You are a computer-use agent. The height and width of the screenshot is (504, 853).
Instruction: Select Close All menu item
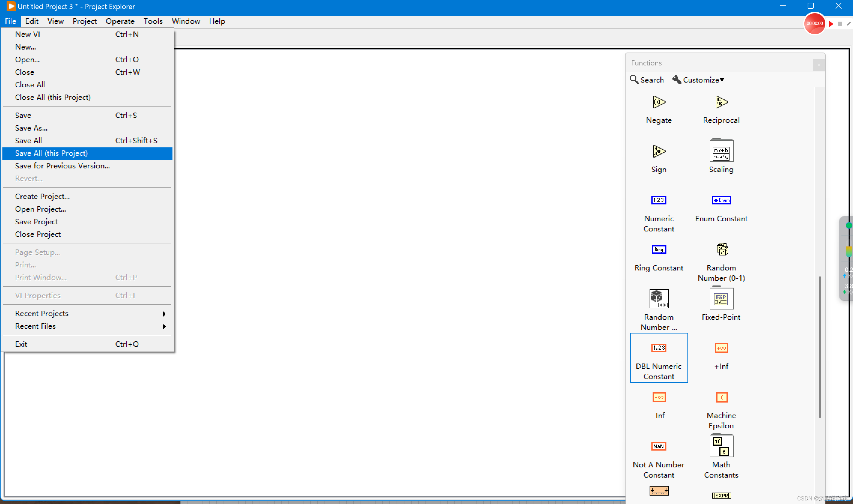click(x=87, y=85)
